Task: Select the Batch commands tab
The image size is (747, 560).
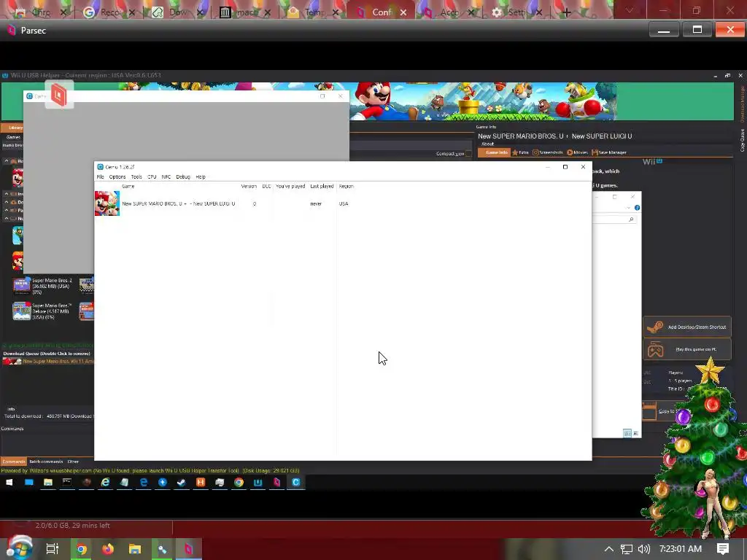Action: (46, 462)
